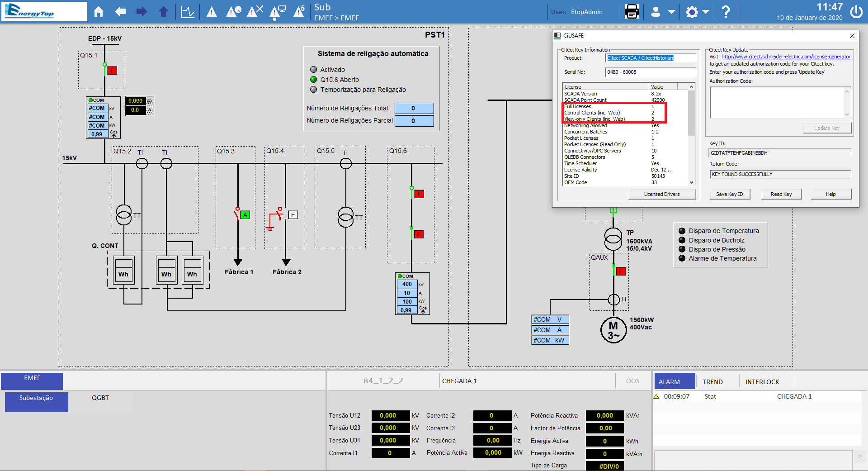Click the alarm list right scroll arrow
Viewport: 868px width, 471px height.
860,456
